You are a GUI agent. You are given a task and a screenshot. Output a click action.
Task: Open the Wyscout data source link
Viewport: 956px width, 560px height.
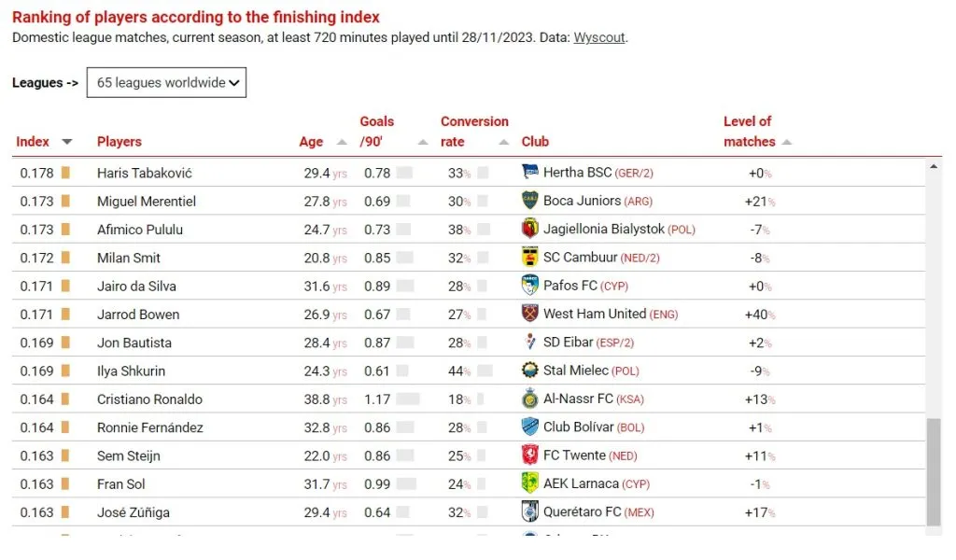tap(598, 38)
